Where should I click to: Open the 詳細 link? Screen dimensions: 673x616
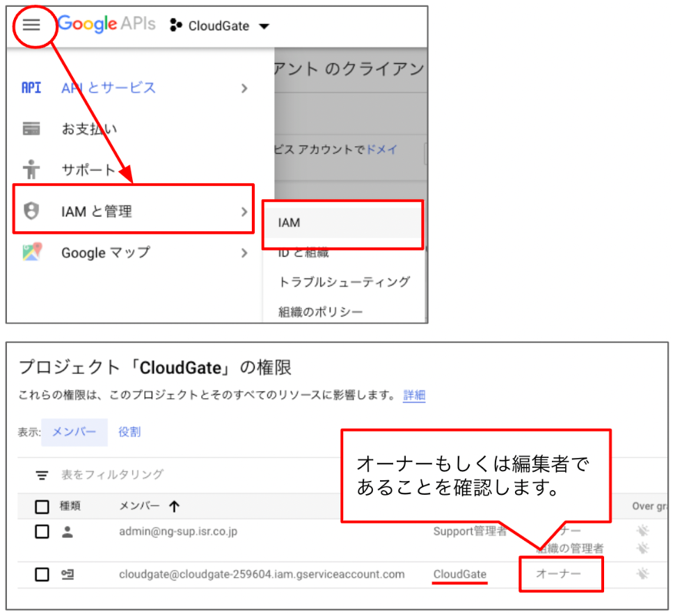click(x=414, y=395)
